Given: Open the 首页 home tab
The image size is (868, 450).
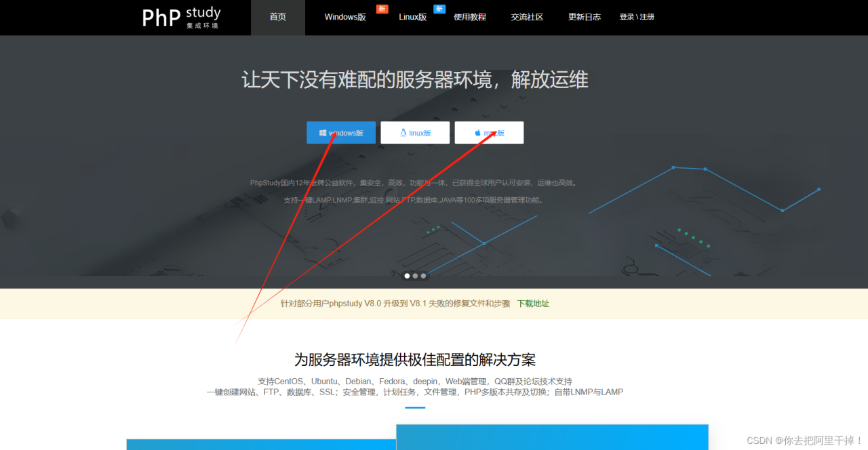Looking at the screenshot, I should click(x=278, y=17).
